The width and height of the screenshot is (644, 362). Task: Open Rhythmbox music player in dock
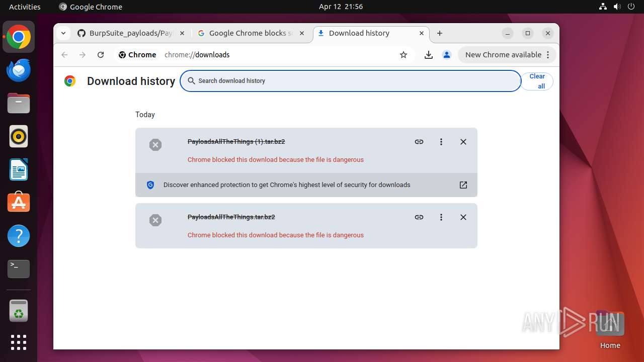19,136
